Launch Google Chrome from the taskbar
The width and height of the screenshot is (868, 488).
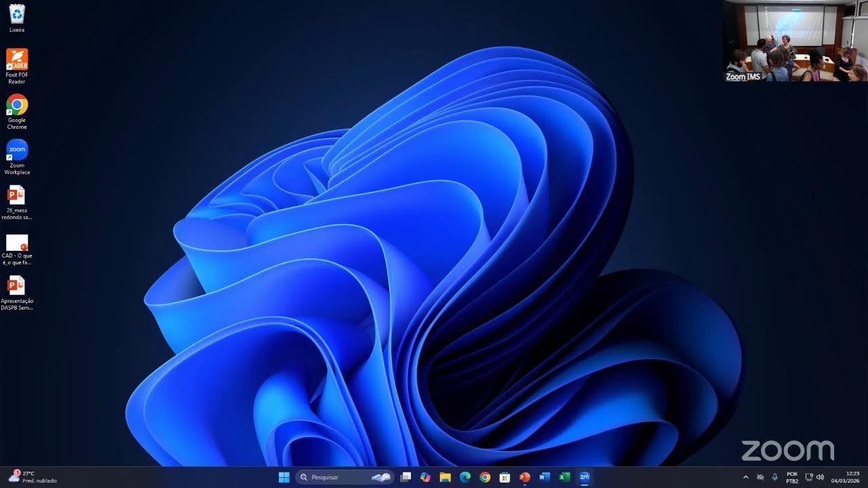[485, 477]
